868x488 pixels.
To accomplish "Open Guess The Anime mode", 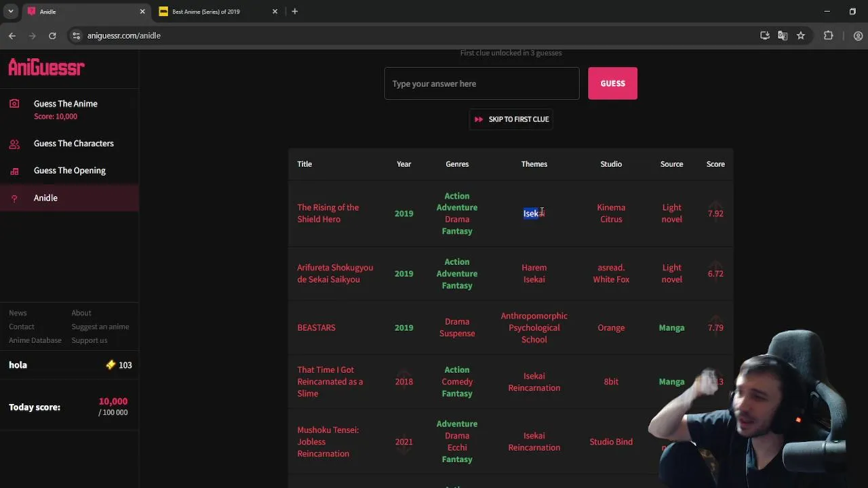I will pyautogui.click(x=66, y=104).
